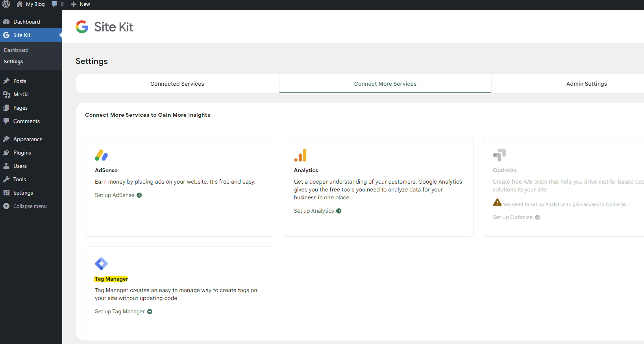Click the Analytics bar chart logo
Viewport: 644px width, 344px height.
[x=300, y=155]
